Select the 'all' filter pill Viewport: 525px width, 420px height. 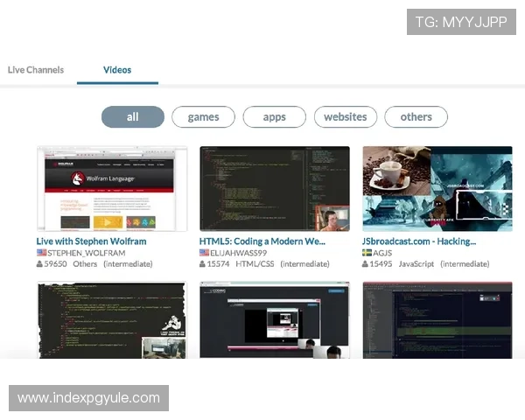coord(132,117)
